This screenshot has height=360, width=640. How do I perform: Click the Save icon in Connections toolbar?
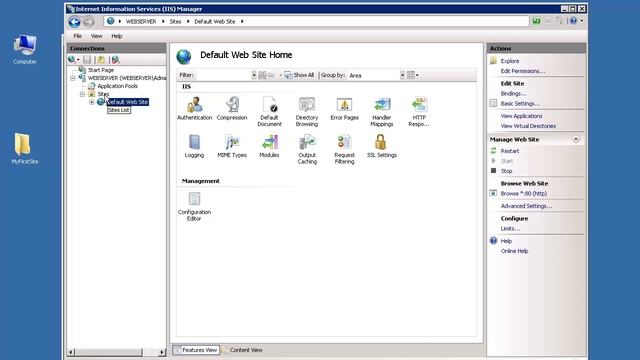[x=87, y=60]
